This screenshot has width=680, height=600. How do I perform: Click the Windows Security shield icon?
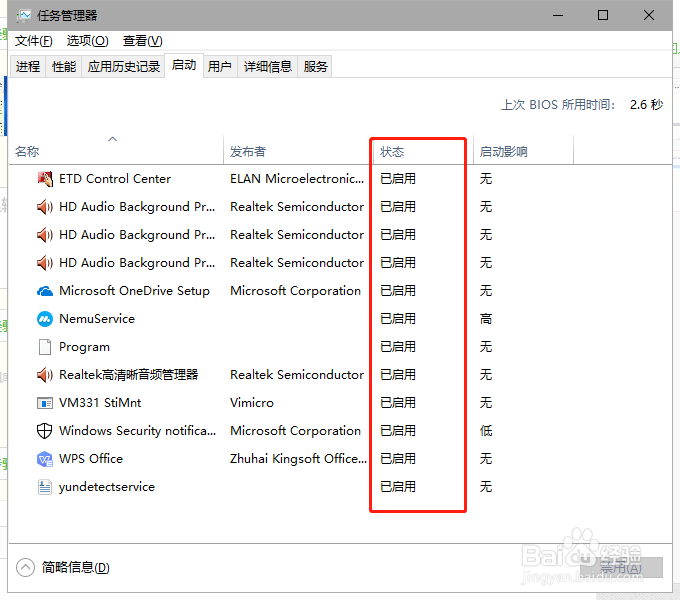coord(45,431)
